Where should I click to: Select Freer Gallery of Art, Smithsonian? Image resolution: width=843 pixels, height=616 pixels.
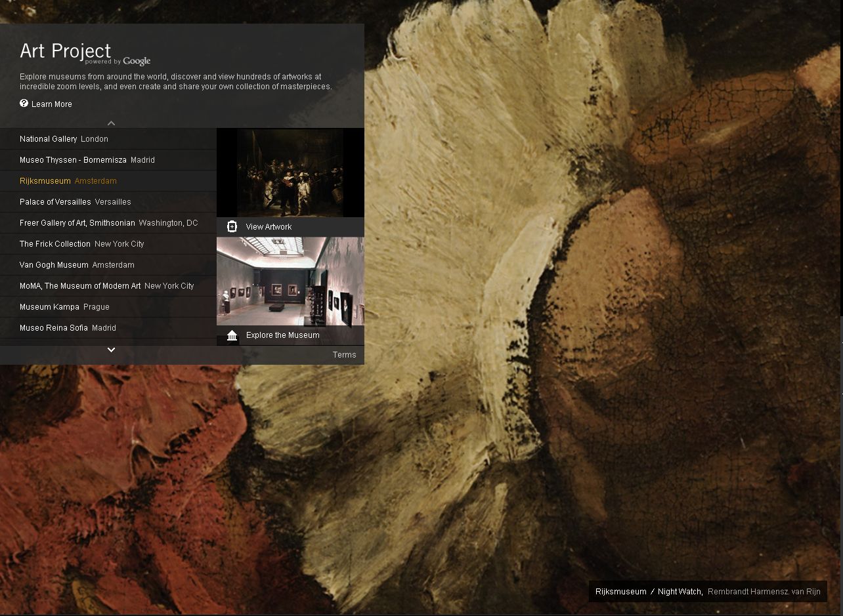[x=108, y=223]
